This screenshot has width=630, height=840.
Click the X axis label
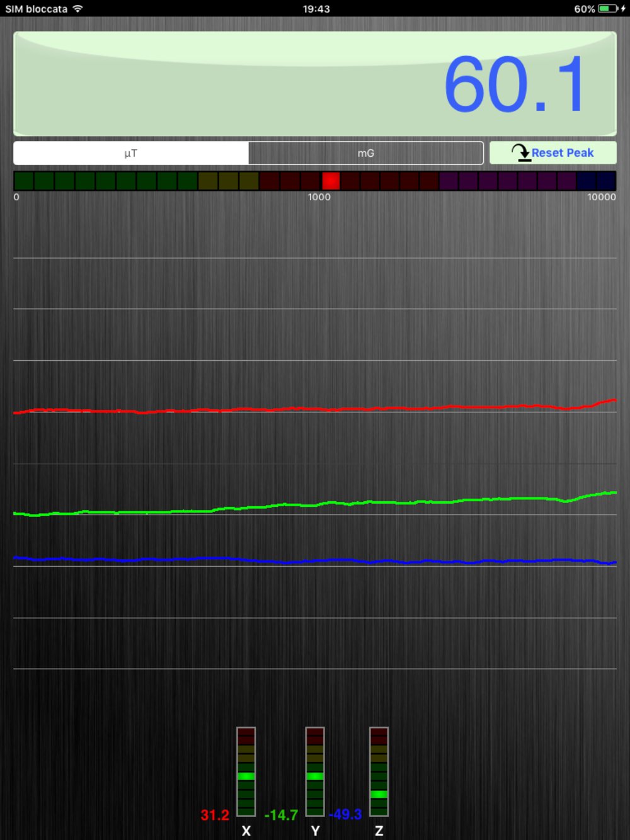click(246, 831)
